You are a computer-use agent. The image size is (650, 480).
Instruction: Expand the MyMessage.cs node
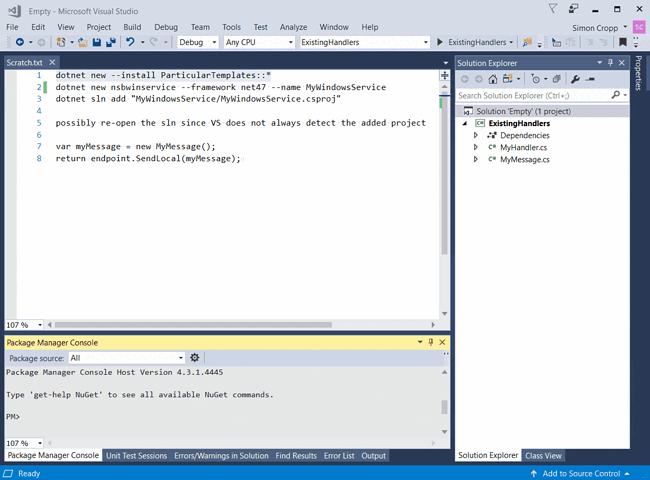point(475,159)
